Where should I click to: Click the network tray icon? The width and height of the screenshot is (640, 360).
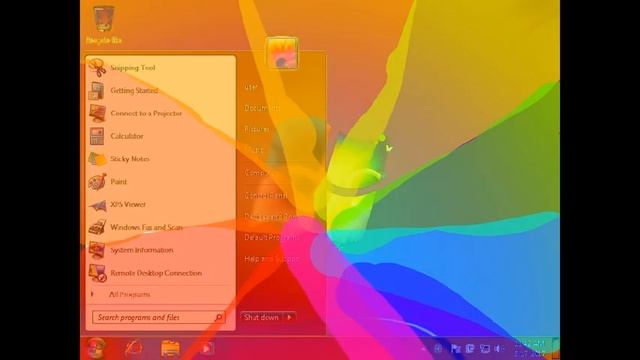[x=484, y=349]
